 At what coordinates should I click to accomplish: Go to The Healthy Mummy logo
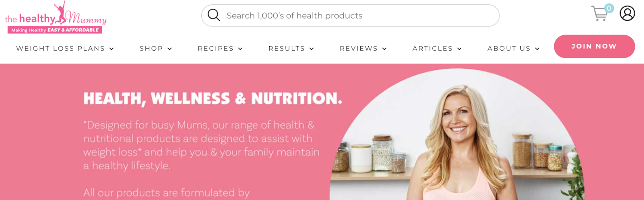pyautogui.click(x=56, y=17)
